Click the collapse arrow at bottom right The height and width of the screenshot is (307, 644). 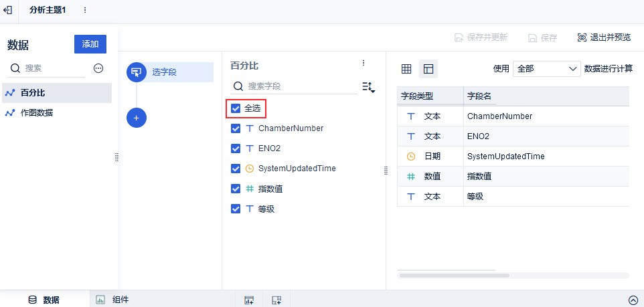click(633, 300)
